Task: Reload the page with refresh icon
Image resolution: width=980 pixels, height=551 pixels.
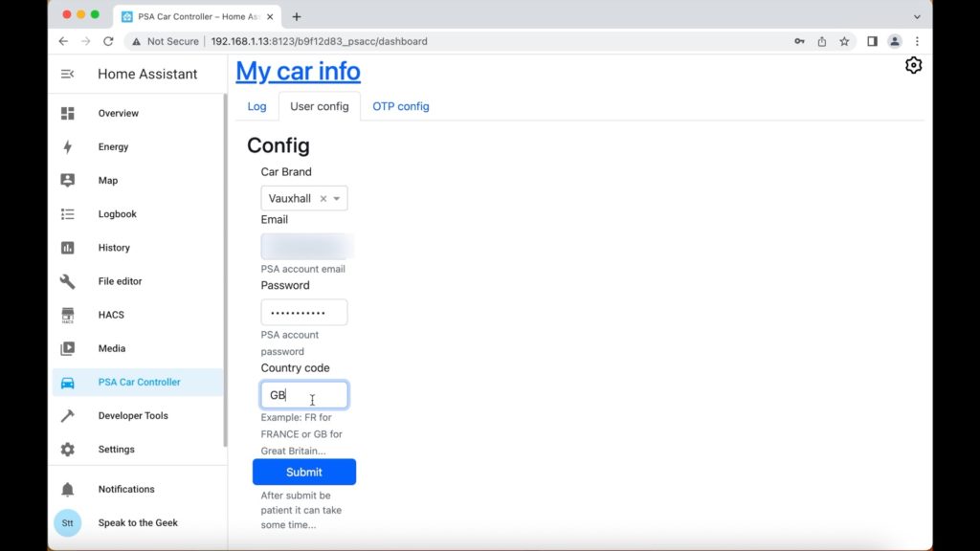Action: pos(108,41)
